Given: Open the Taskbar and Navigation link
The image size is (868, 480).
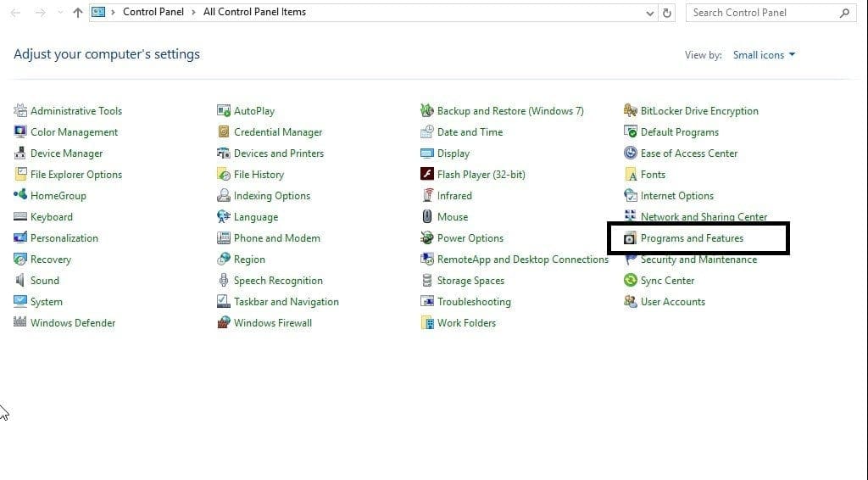Looking at the screenshot, I should point(287,302).
